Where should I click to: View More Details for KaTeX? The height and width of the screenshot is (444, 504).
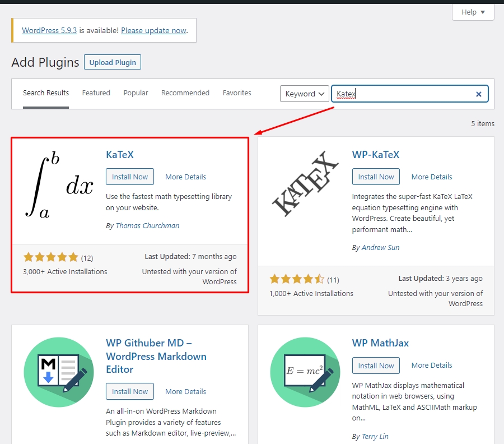pos(185,177)
